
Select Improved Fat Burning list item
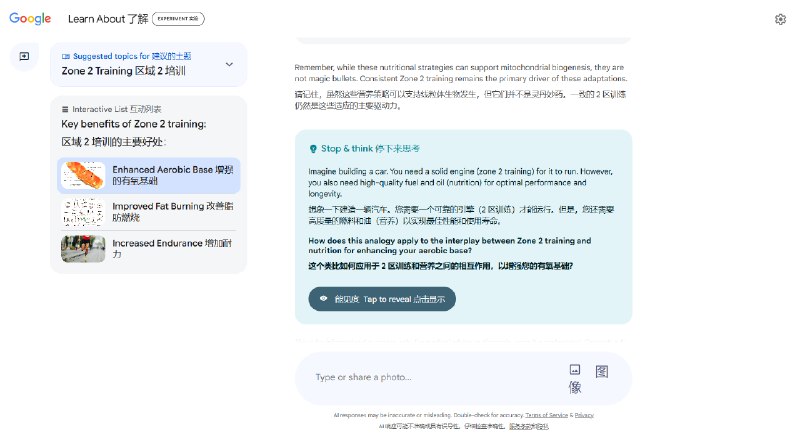(148, 212)
